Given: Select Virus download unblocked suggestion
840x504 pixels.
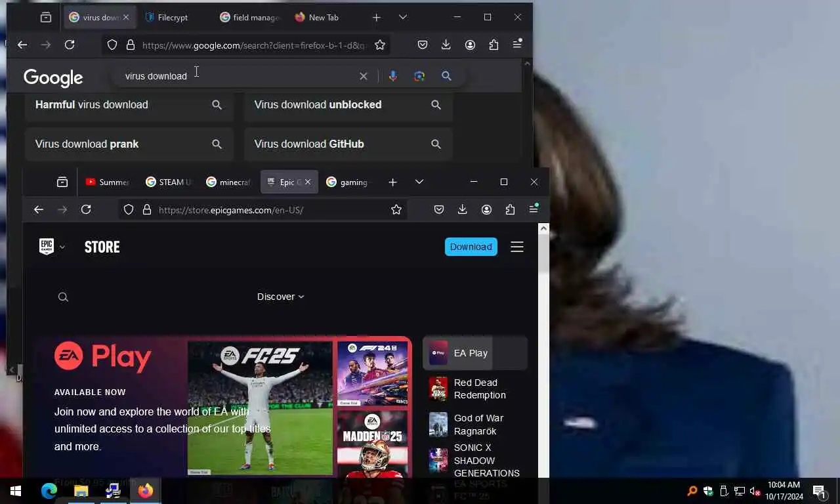Looking at the screenshot, I should pyautogui.click(x=348, y=105).
